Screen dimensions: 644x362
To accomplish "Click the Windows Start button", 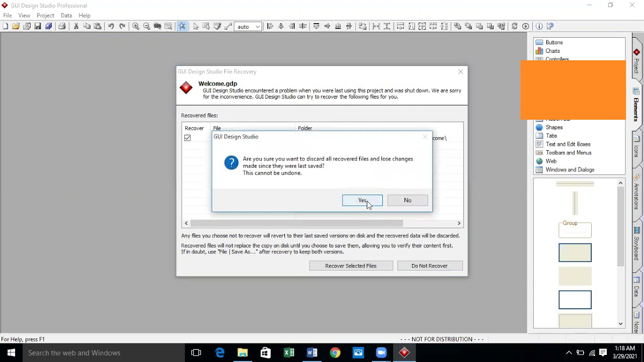I will (11, 353).
